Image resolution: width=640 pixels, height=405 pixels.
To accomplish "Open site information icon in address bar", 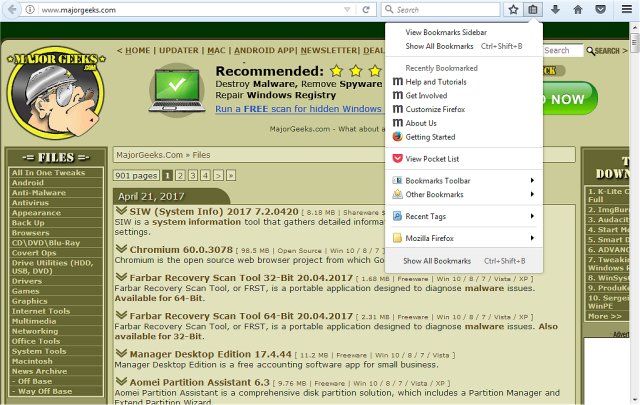I will (30, 9).
